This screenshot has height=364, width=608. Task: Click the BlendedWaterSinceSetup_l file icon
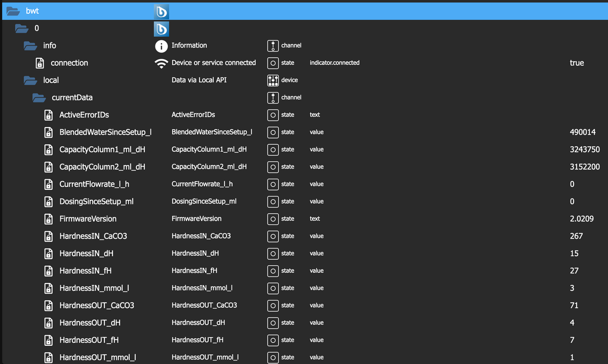[48, 132]
